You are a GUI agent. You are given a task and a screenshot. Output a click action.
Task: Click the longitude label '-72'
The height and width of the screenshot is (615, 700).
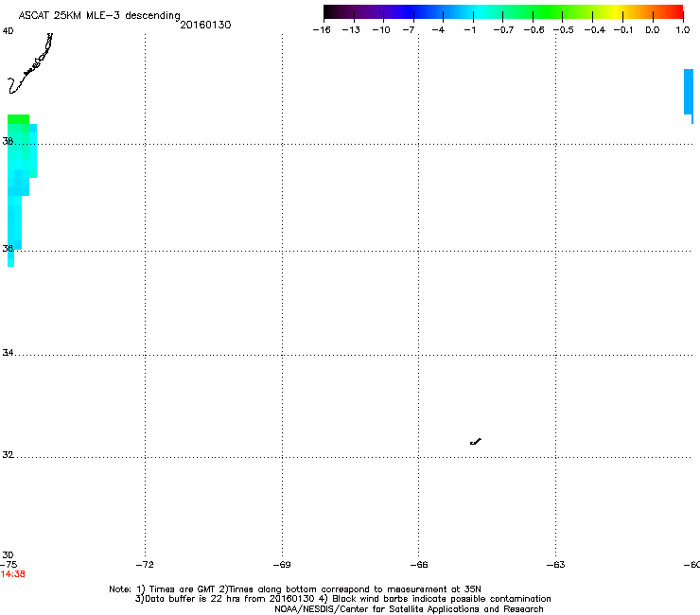coord(145,565)
